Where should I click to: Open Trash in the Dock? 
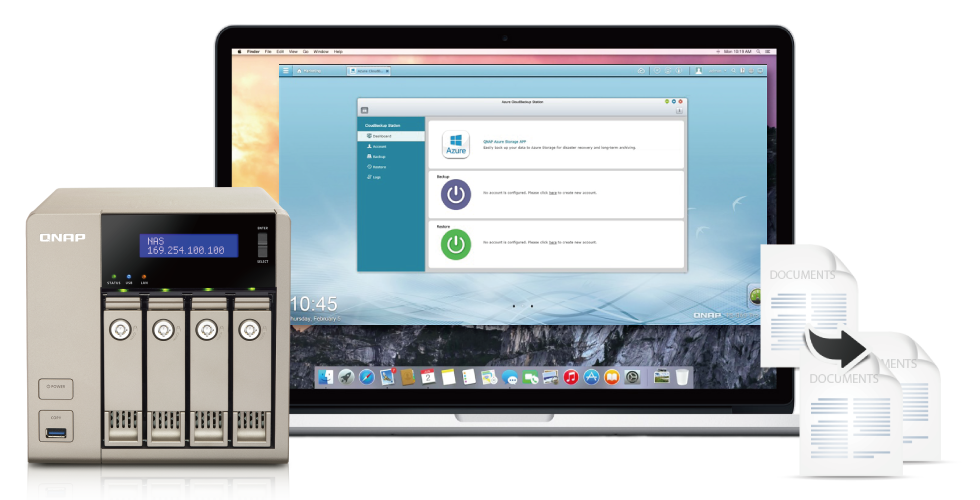[x=682, y=377]
